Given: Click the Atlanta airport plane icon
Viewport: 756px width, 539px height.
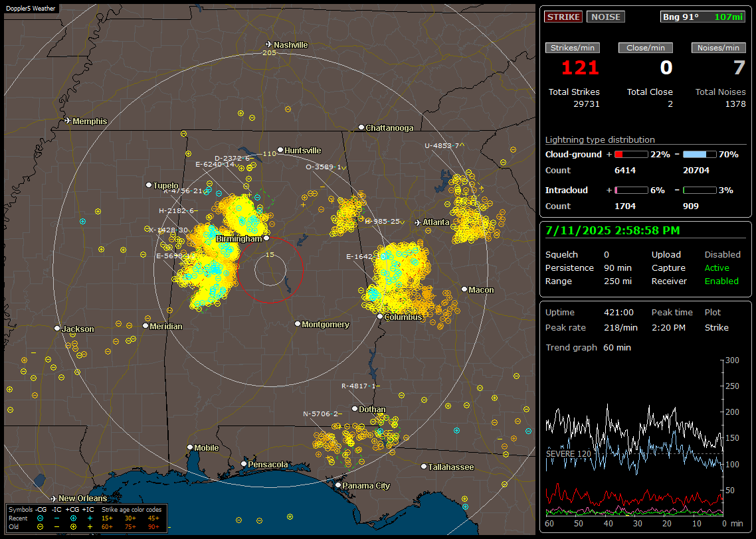Looking at the screenshot, I should coord(418,222).
